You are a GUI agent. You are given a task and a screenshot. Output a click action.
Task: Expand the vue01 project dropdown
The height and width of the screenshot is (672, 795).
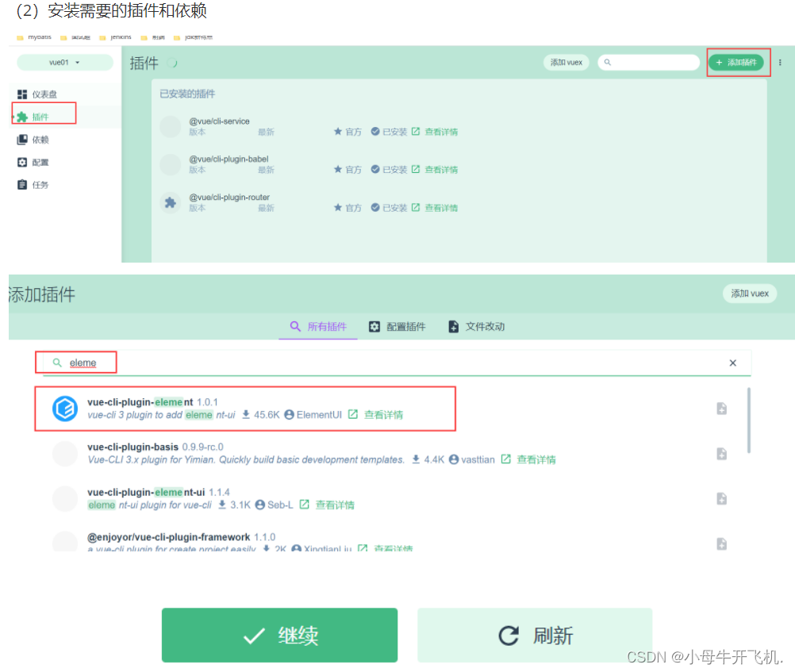click(x=65, y=63)
